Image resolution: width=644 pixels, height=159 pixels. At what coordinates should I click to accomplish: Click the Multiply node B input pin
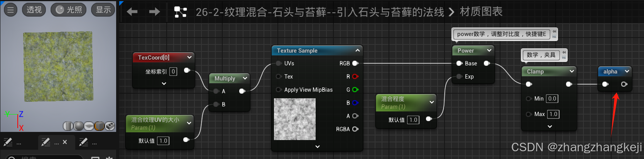coord(216,104)
